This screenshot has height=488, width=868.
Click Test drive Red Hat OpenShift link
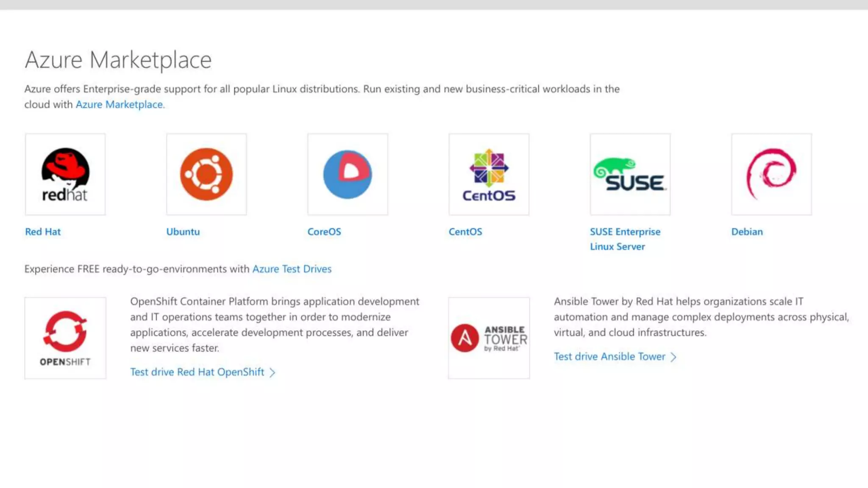(x=197, y=372)
